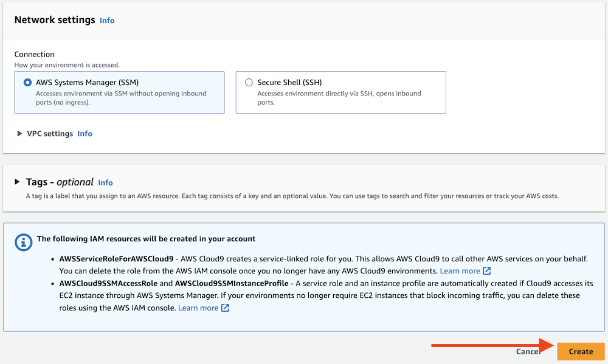The height and width of the screenshot is (364, 608).
Task: Click the Network settings heading
Action: 55,20
